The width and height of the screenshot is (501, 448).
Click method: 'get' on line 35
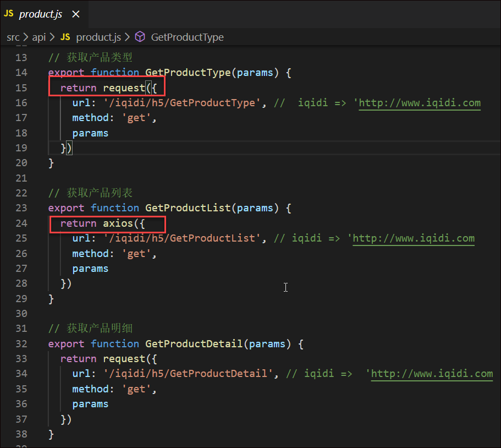click(114, 390)
